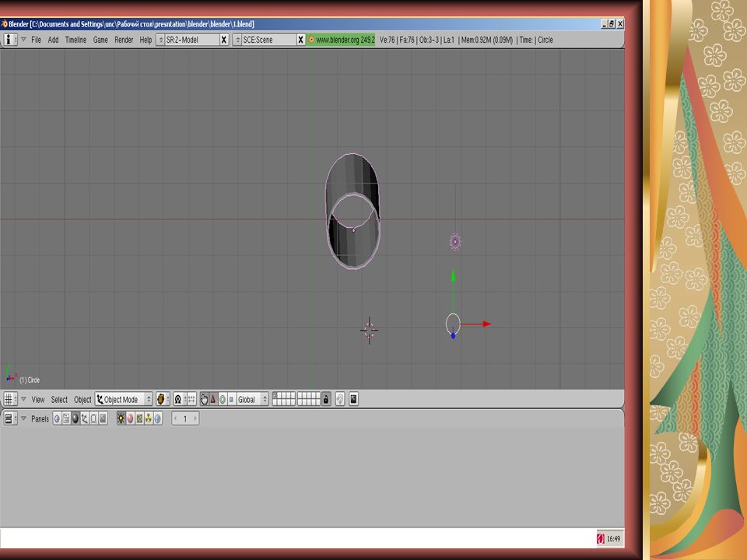Image resolution: width=747 pixels, height=560 pixels.
Task: Open the File menu
Action: [37, 40]
